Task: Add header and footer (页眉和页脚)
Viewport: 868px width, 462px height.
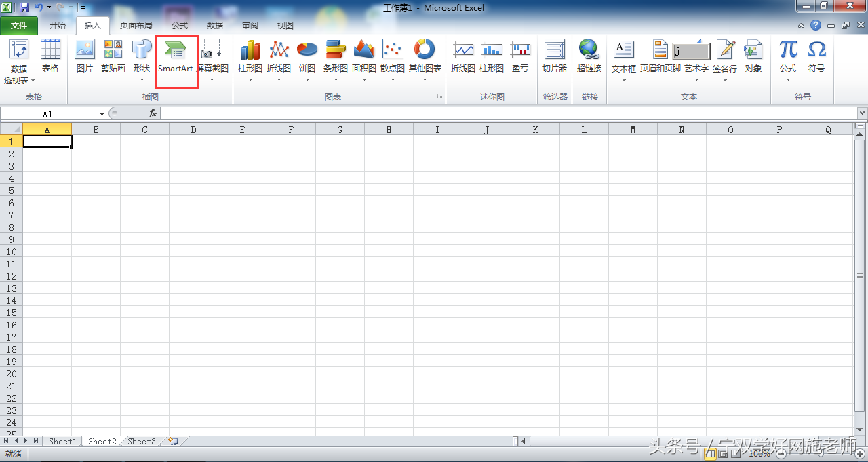Action: pos(660,56)
